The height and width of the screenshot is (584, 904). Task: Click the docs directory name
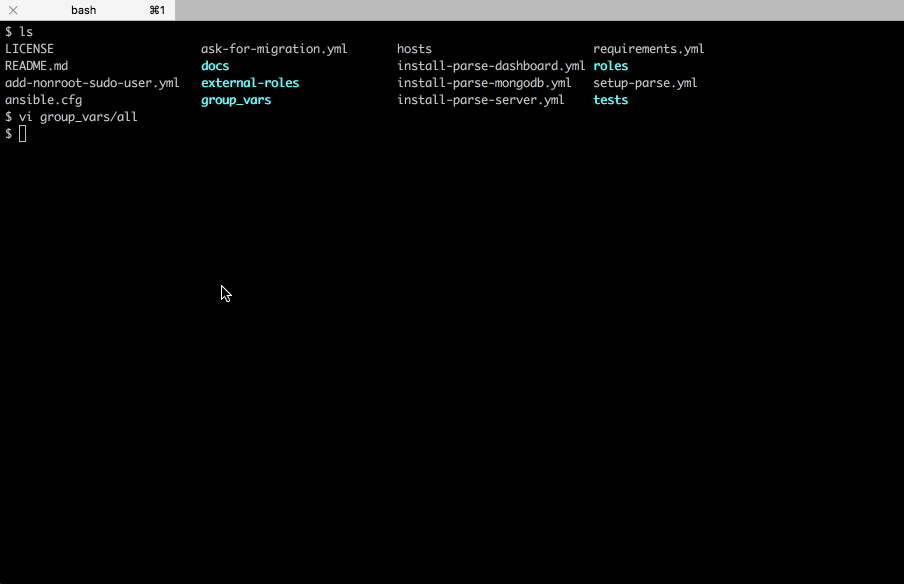tap(215, 66)
